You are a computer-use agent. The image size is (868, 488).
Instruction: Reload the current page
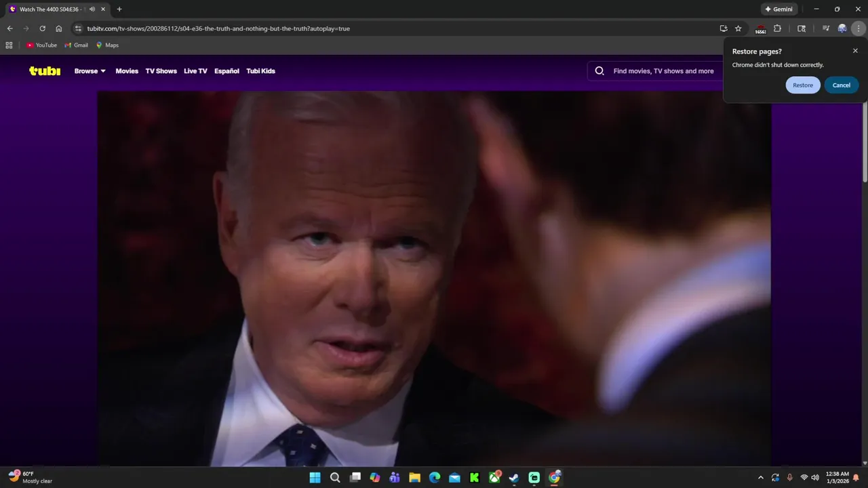pyautogui.click(x=42, y=28)
